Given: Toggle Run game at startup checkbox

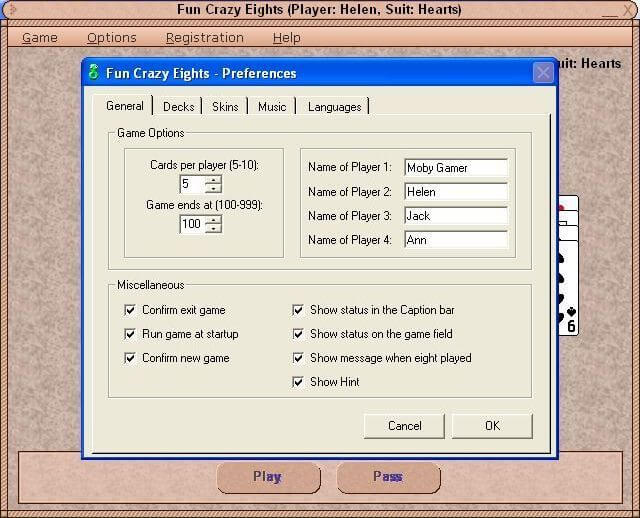Looking at the screenshot, I should pos(130,334).
